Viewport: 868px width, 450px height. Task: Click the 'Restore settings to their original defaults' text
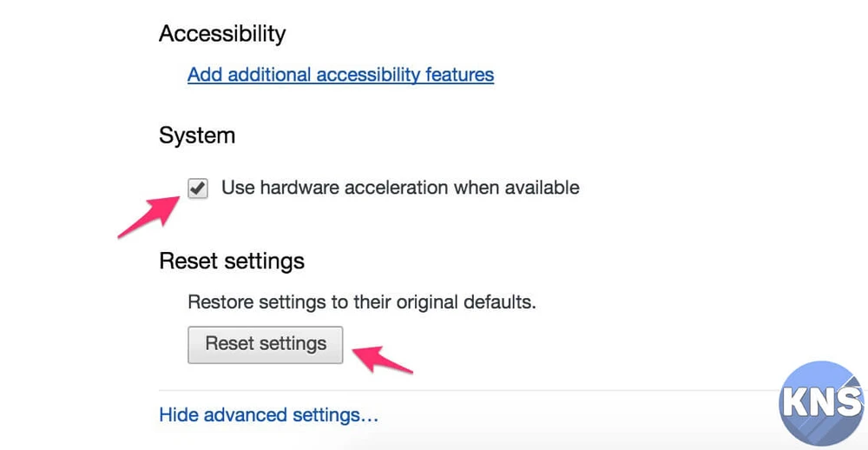362,303
